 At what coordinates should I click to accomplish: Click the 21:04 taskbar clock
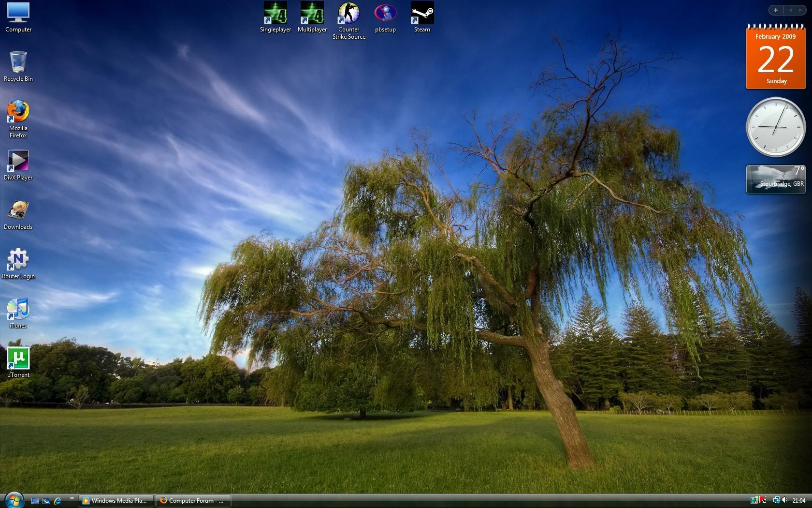point(799,501)
